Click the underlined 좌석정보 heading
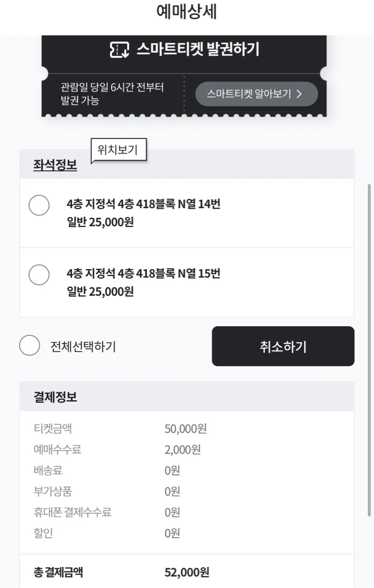Viewport: 374px width, 588px height. tap(55, 165)
